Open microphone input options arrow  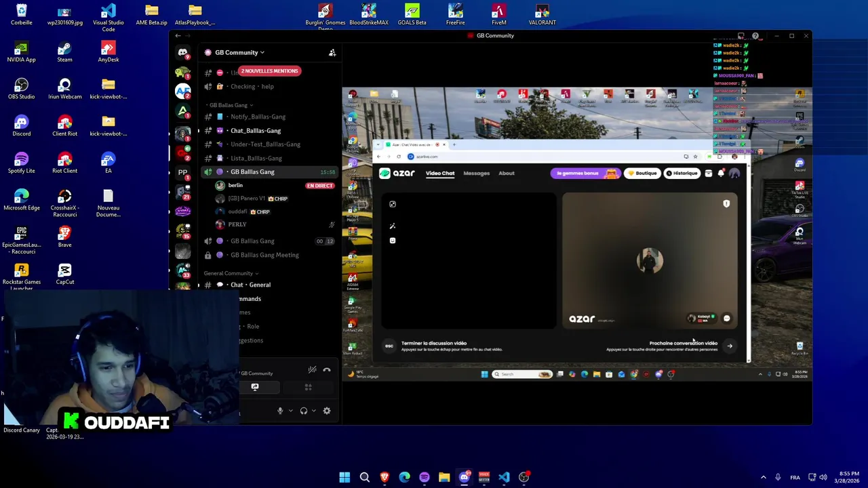[x=290, y=411]
